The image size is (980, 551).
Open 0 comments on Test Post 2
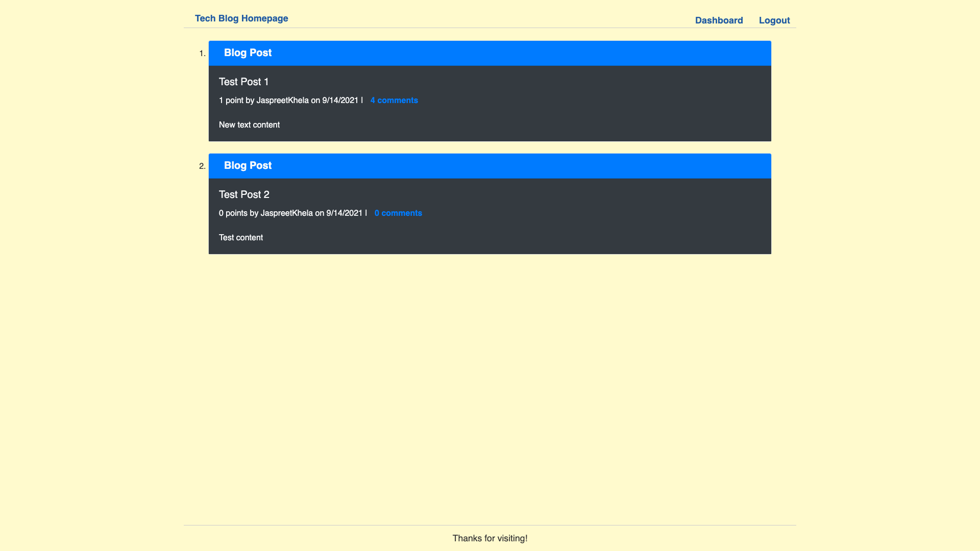(398, 213)
